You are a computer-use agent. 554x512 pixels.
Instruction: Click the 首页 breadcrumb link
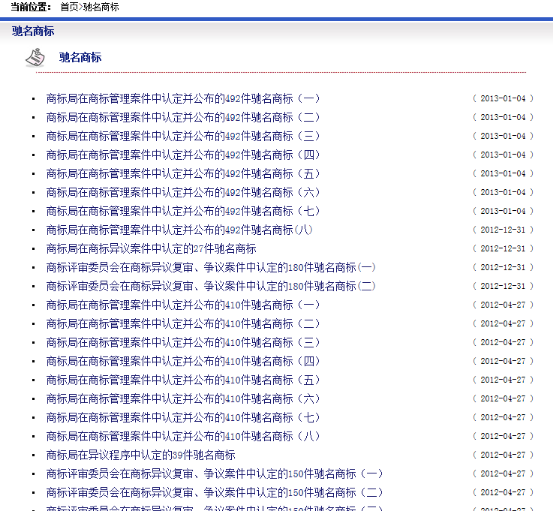click(x=69, y=7)
